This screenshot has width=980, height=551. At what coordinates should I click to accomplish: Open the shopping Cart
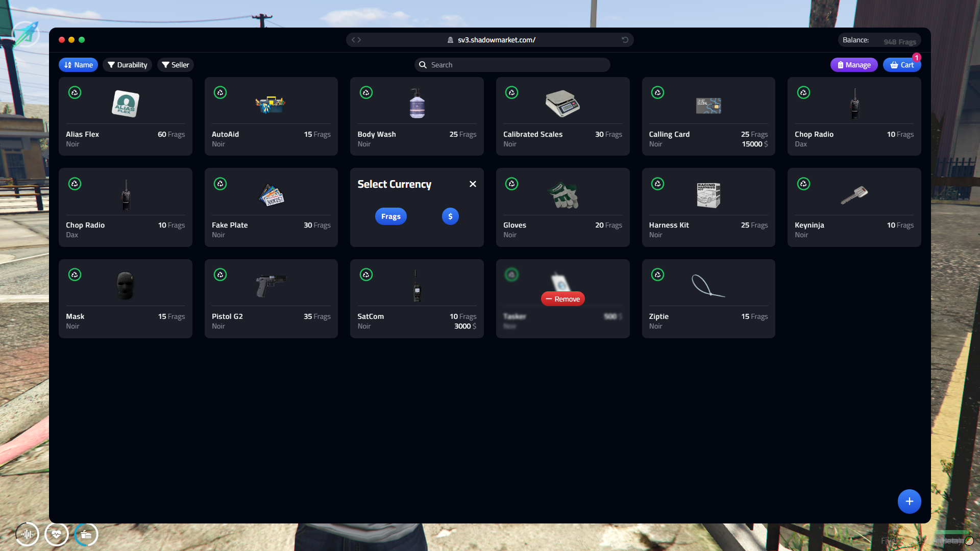[x=902, y=65]
